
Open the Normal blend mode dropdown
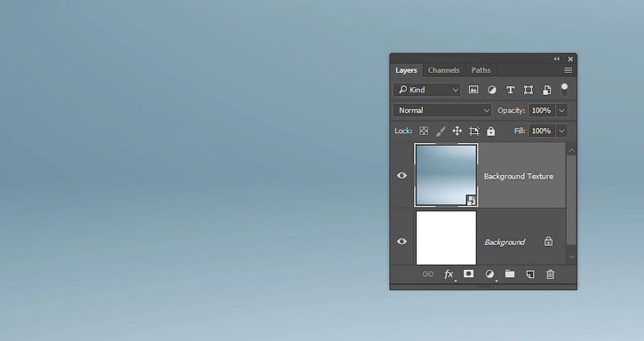click(442, 110)
